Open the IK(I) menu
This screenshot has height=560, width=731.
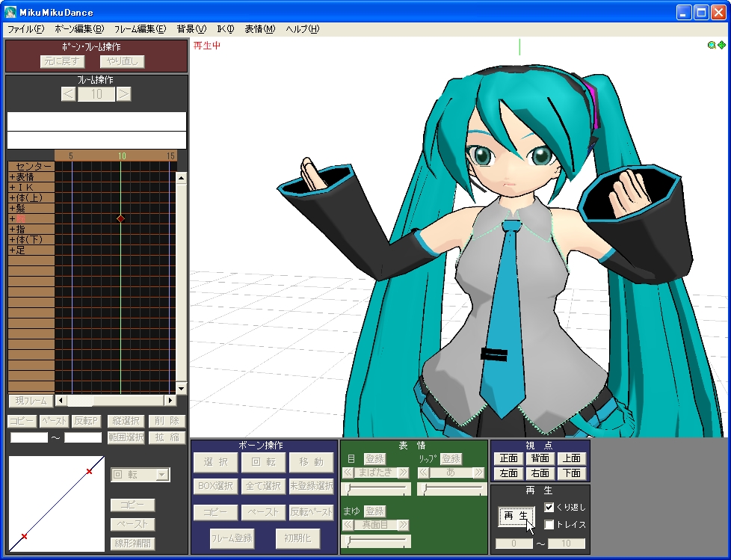pyautogui.click(x=226, y=29)
